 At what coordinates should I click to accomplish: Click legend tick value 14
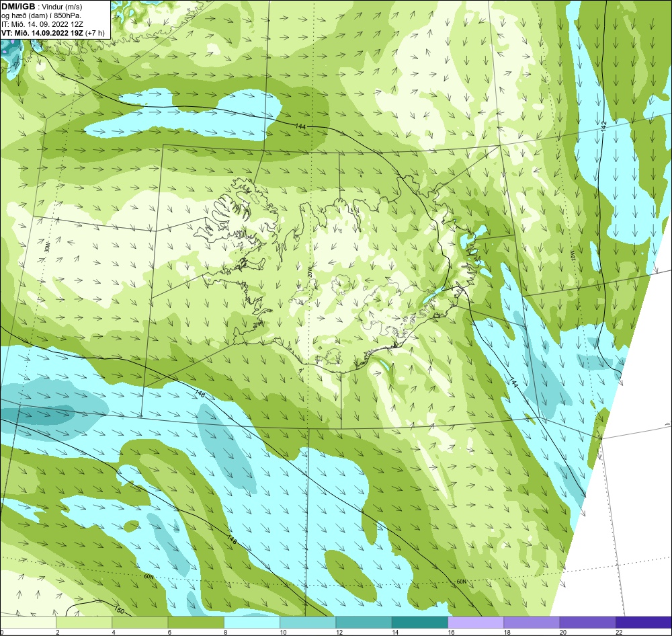pyautogui.click(x=394, y=632)
